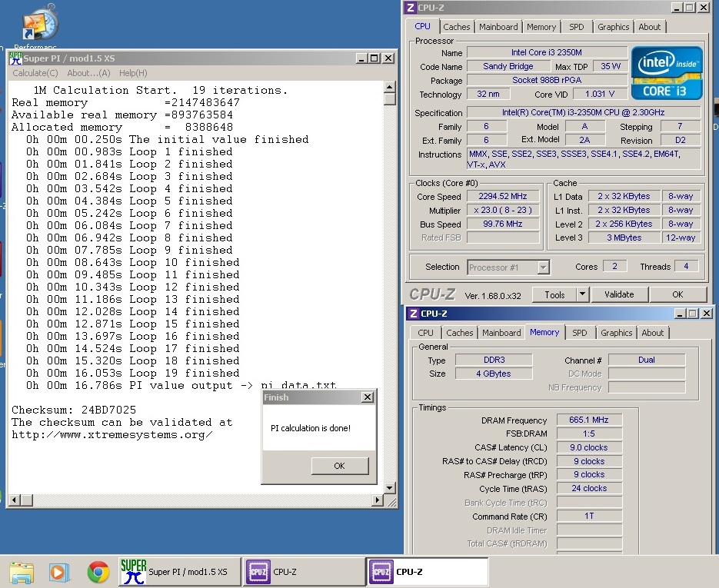Image resolution: width=719 pixels, height=588 pixels.
Task: Switch to Caches tab in Memory CPU-Z window
Action: click(459, 333)
